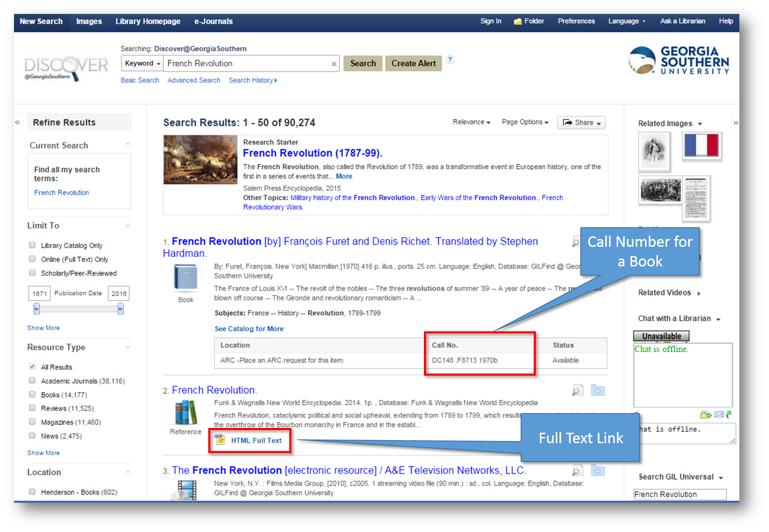This screenshot has width=769, height=532.
Task: Click the video film icon for result 3
Action: pos(185,490)
